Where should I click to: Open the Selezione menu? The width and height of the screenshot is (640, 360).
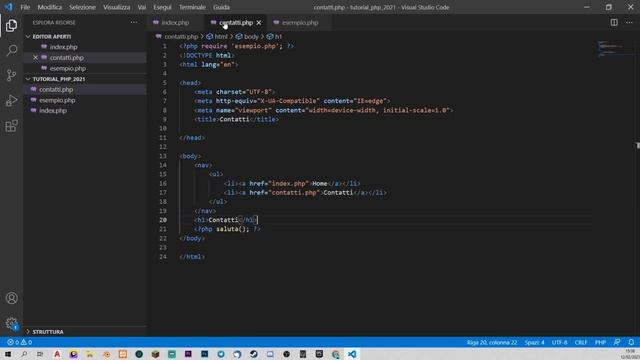[x=82, y=7]
